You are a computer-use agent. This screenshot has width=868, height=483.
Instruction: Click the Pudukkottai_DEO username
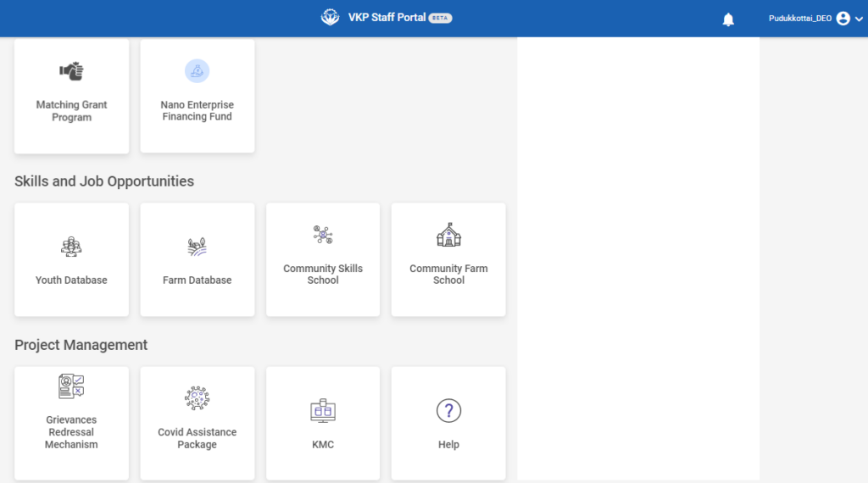pos(799,19)
